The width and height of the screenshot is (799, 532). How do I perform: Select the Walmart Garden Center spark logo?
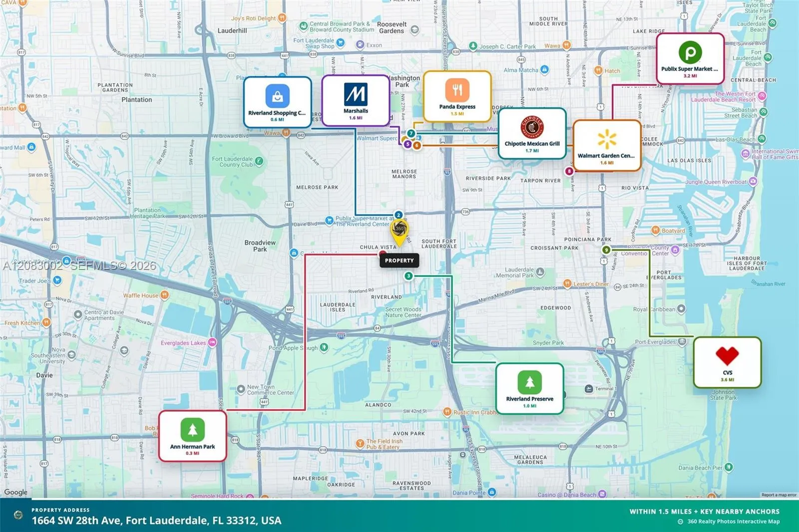[x=607, y=139]
